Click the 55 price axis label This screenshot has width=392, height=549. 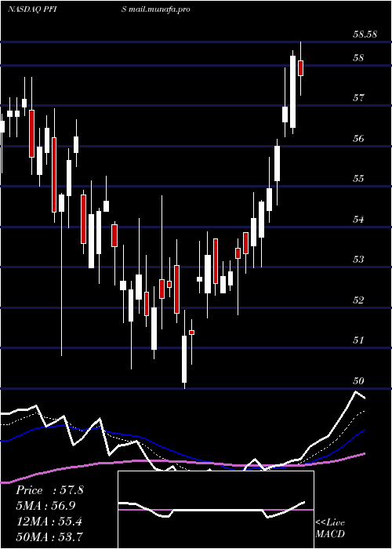(358, 179)
